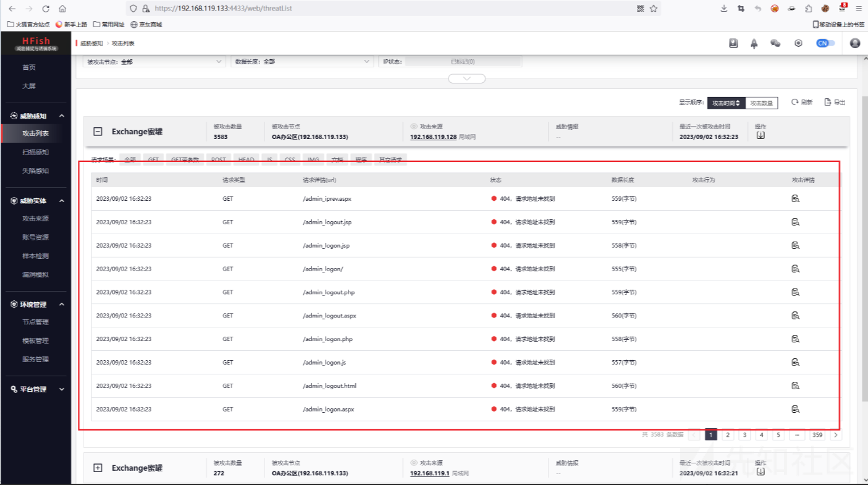Expand the Exchange蜜罐 272 group
This screenshot has height=485, width=868.
(98, 468)
